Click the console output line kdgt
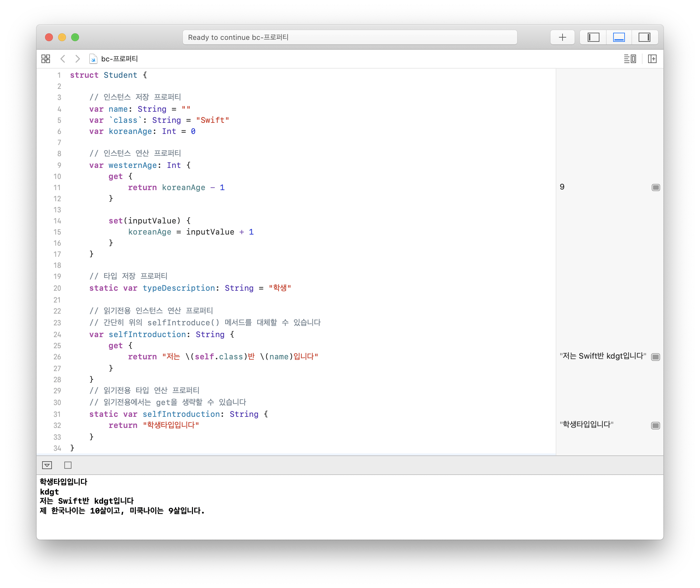 (x=49, y=492)
